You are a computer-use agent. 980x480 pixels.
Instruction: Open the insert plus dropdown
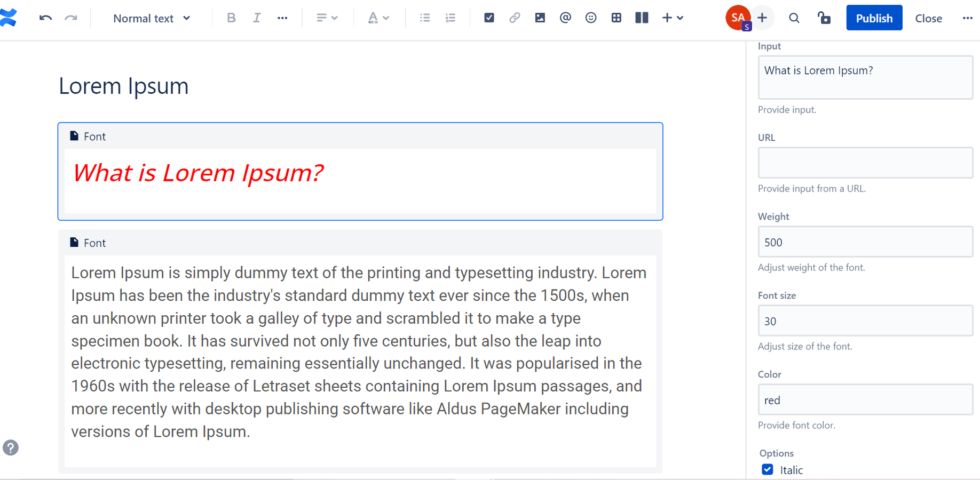673,18
